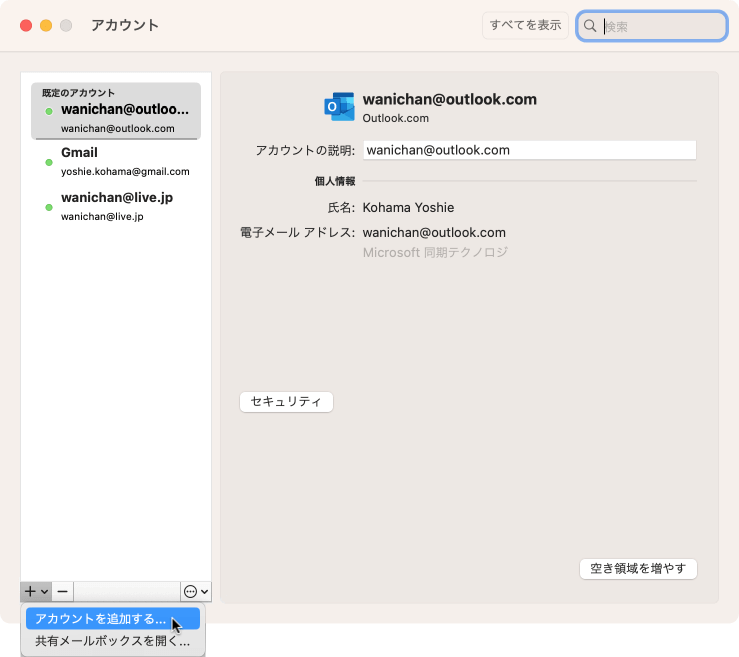Viewport: 739px width, 657px height.
Task: Click the 個人情報 section heading
Action: pos(335,181)
